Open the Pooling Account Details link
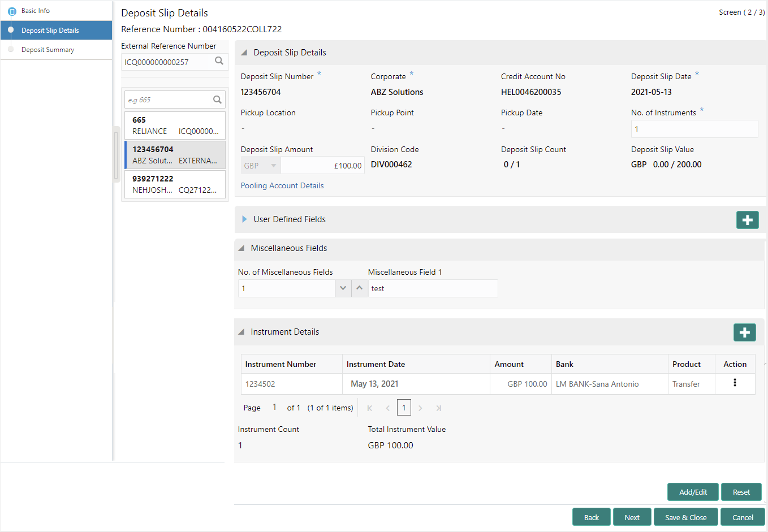This screenshot has width=768, height=532. (282, 185)
